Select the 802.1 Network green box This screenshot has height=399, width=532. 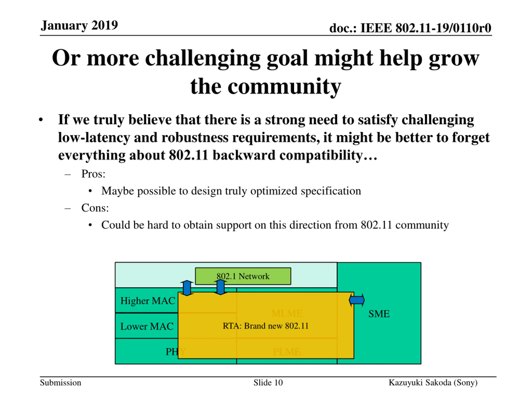[243, 276]
